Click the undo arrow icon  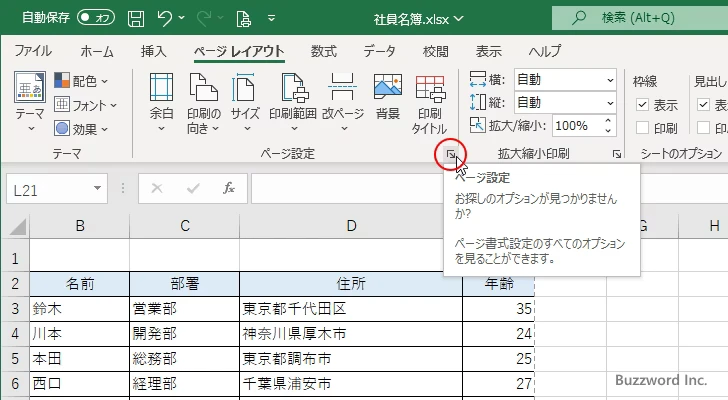(166, 17)
